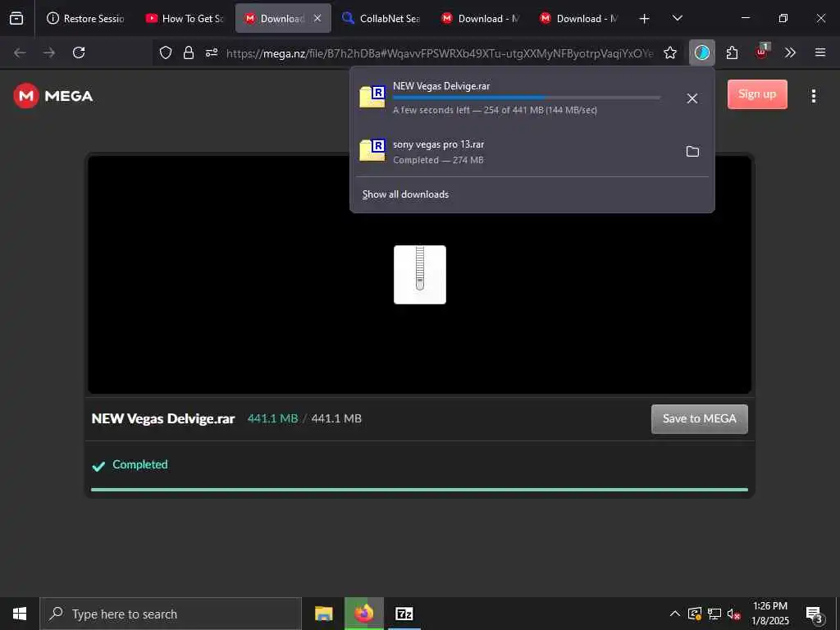Toggle the Downloads panel toolbar button
This screenshot has width=840, height=630.
tap(702, 52)
